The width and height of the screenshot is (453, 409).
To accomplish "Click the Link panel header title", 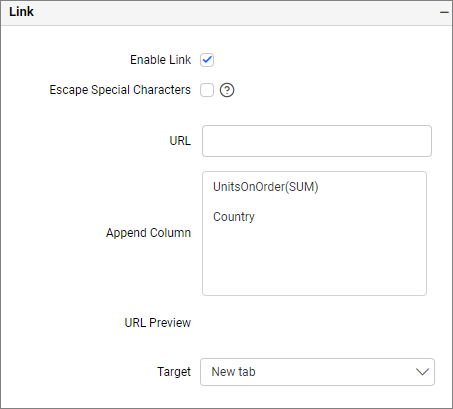I will [21, 12].
